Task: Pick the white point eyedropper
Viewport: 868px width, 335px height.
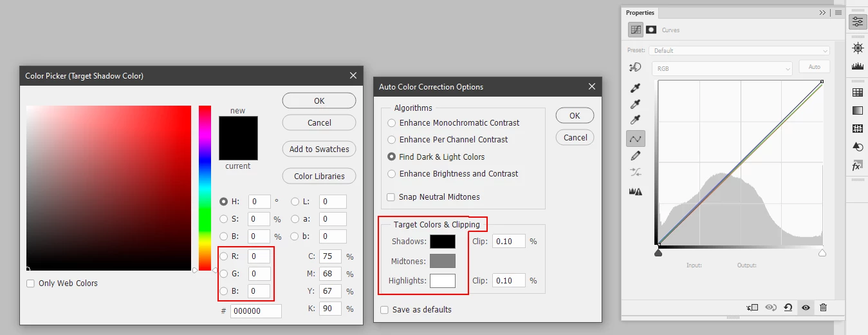Action: (x=636, y=120)
